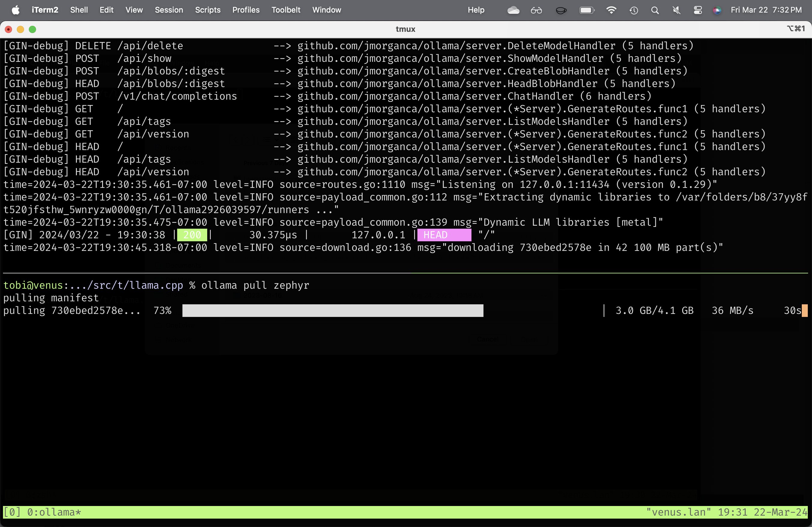The width and height of the screenshot is (812, 527).
Task: Open the iTerm2 application menu
Action: (x=45, y=10)
